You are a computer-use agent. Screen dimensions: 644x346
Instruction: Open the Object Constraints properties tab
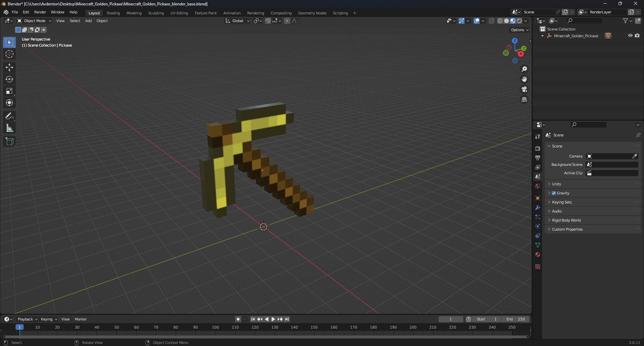coord(538,236)
